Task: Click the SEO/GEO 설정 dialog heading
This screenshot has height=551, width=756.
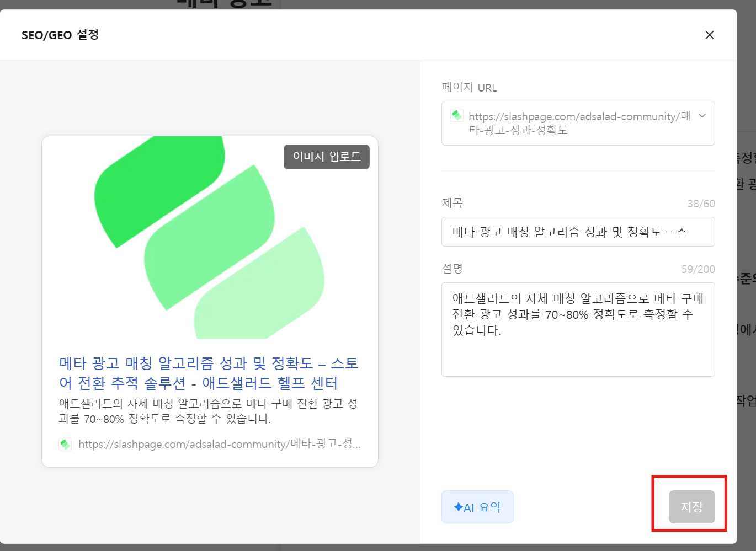Action: 60,35
